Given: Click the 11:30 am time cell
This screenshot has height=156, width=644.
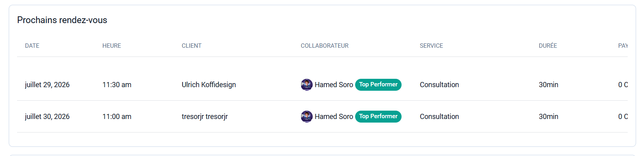Looking at the screenshot, I should tap(117, 85).
